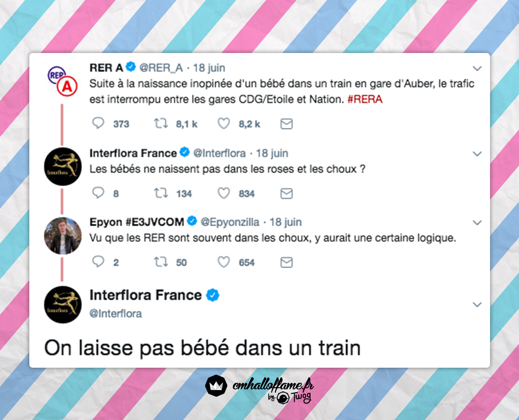Share Interflora's roses tweet via message envelope
Viewport: 519px width, 420px height.
pos(286,193)
